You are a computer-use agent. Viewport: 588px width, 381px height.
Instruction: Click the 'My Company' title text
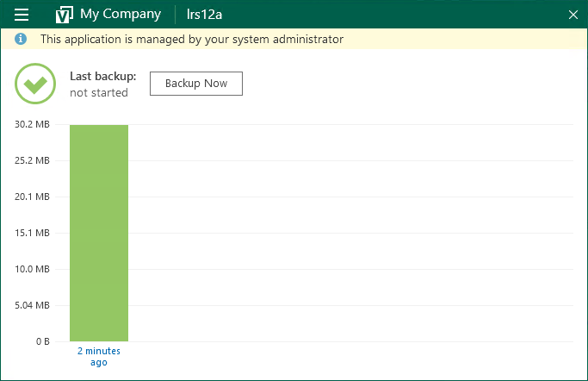121,15
